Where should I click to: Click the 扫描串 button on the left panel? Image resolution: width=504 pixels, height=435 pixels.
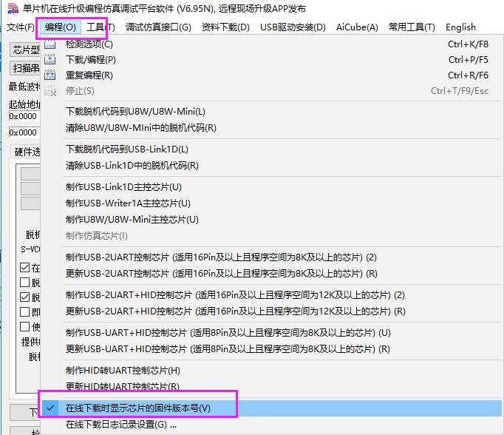pyautogui.click(x=24, y=68)
